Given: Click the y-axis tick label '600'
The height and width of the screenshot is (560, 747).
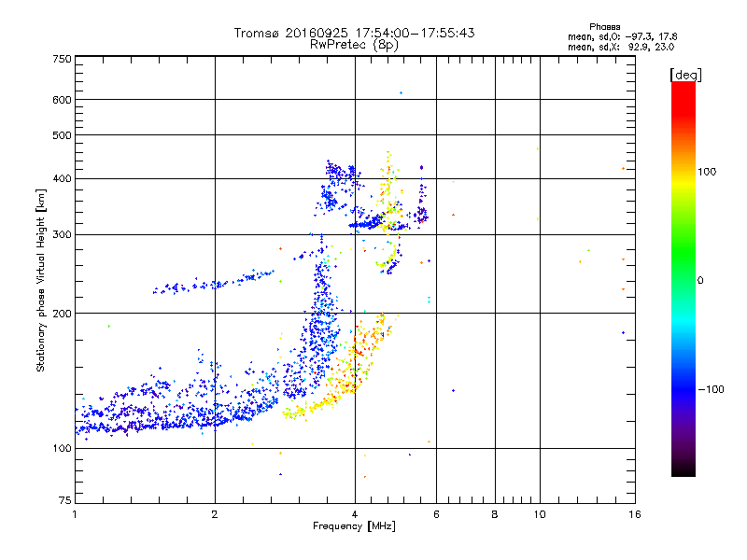Looking at the screenshot, I should click(x=63, y=100).
